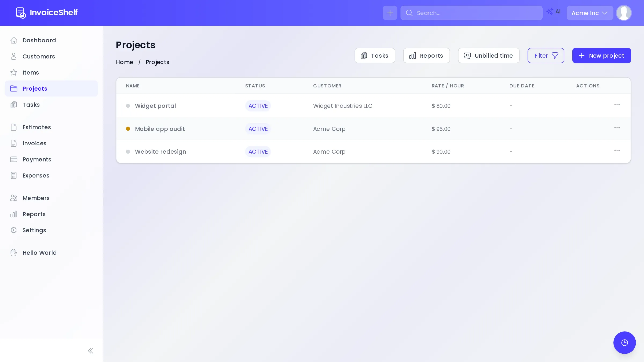This screenshot has width=644, height=362.
Task: Open Reports in the sidebar
Action: (51, 214)
